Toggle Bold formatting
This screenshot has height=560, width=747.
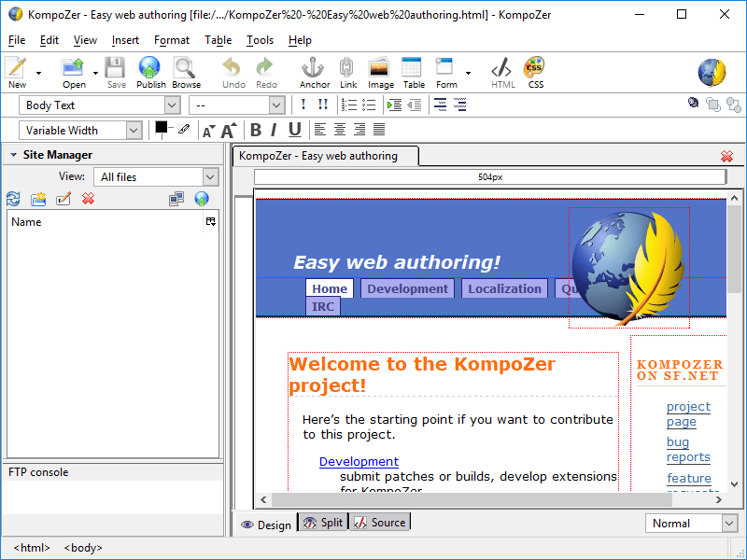256,130
